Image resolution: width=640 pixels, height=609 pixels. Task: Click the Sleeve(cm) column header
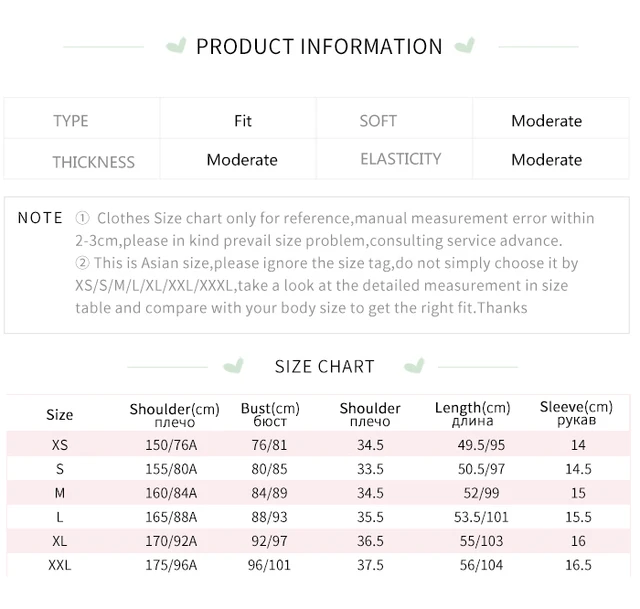point(576,413)
